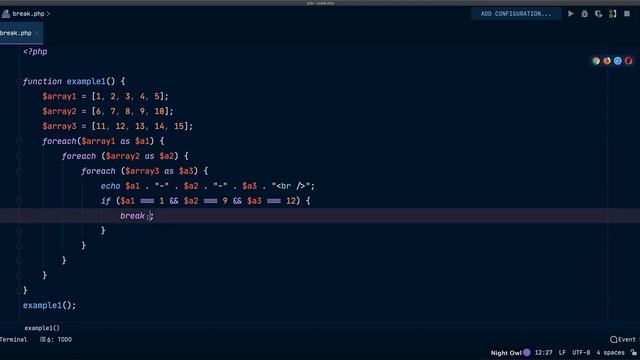Open the Add Configuration dropdown

516,14
